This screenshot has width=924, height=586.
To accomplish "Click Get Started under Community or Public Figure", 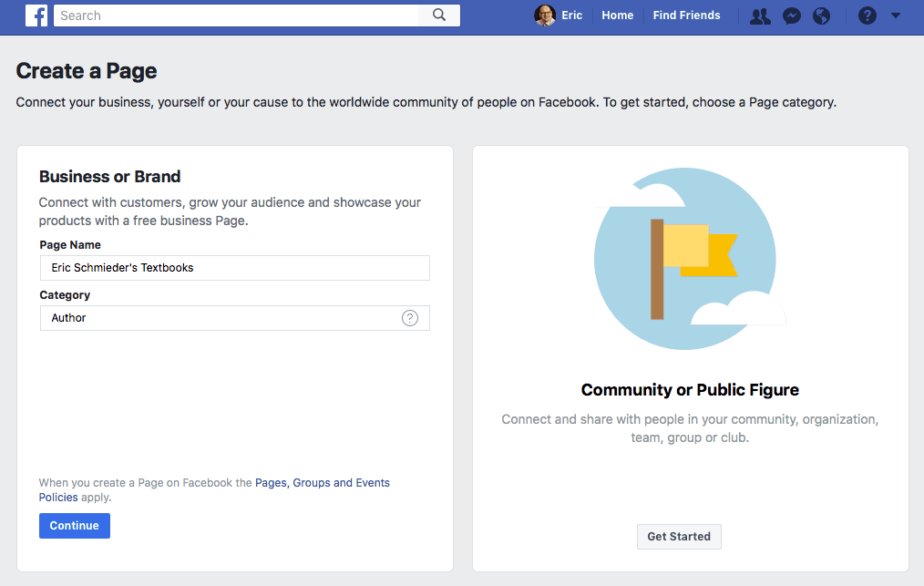I will pyautogui.click(x=678, y=536).
